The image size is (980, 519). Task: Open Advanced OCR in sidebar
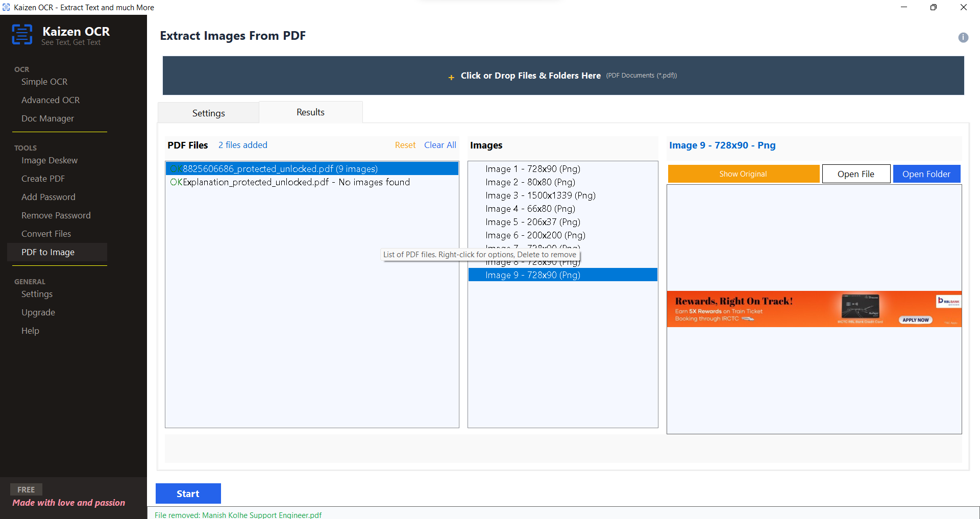(x=51, y=100)
